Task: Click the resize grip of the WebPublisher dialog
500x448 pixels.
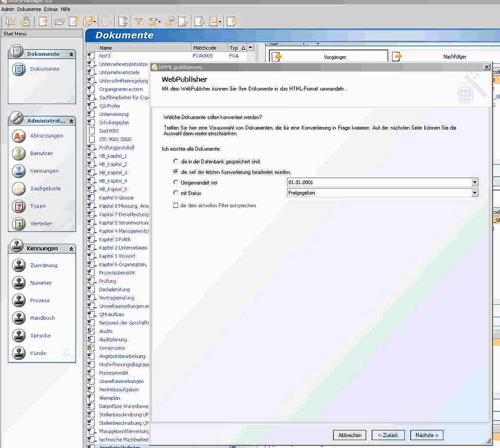Action: point(488,441)
